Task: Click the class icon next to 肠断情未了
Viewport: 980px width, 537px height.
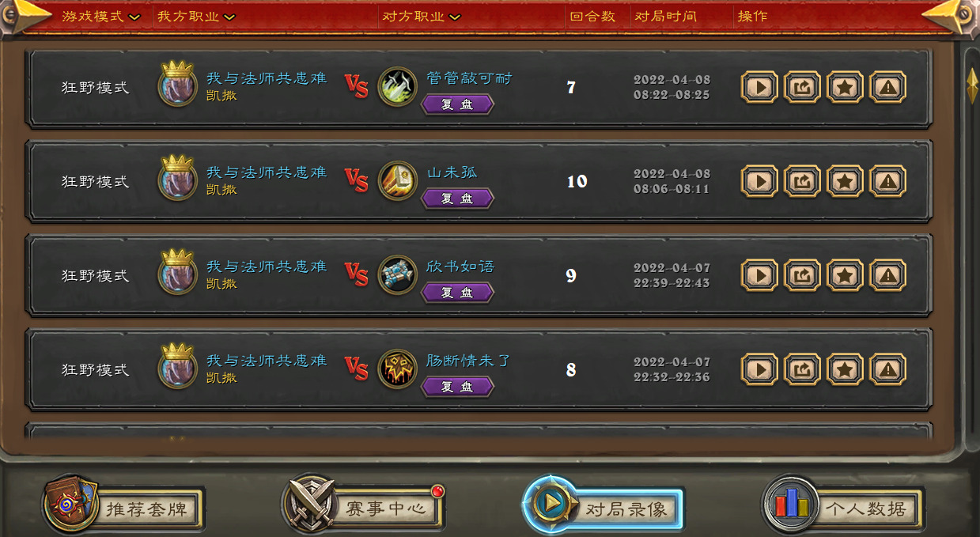Action: pos(397,369)
